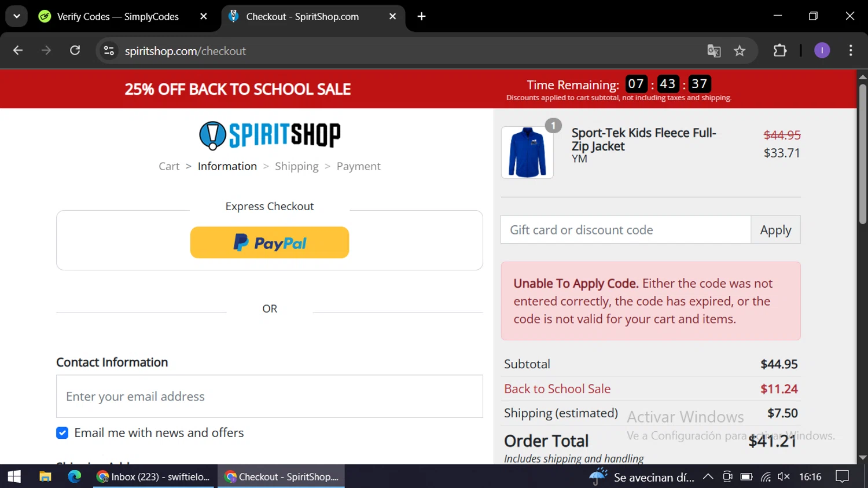Click the fleece jacket thumbnail
868x488 pixels.
[527, 152]
